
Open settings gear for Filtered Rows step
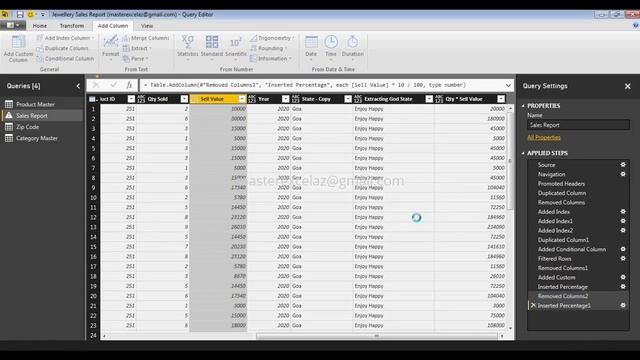coord(623,258)
